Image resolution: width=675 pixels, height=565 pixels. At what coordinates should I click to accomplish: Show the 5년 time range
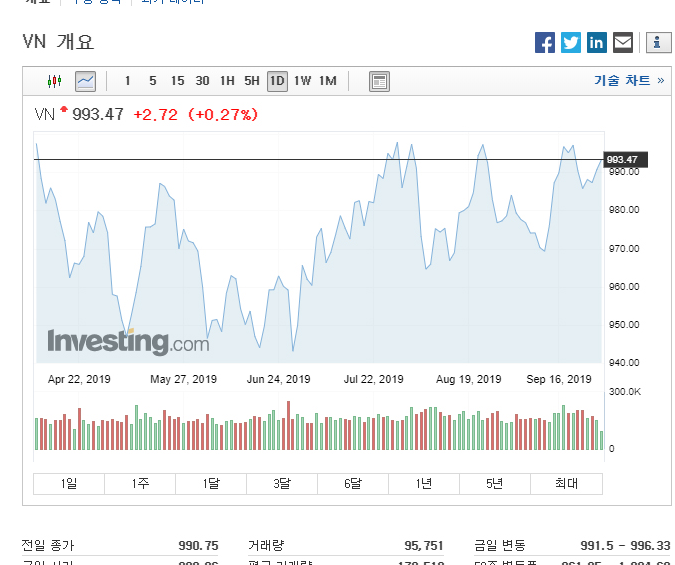[x=495, y=484]
